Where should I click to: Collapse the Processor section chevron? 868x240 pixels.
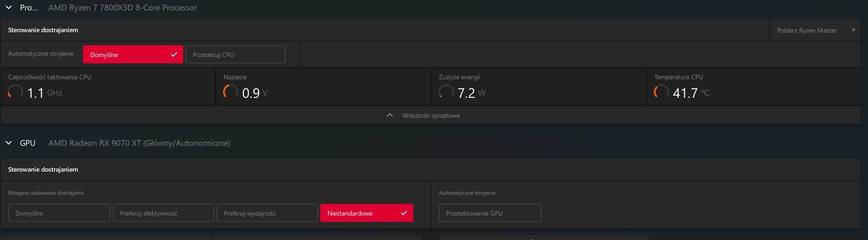click(x=9, y=8)
